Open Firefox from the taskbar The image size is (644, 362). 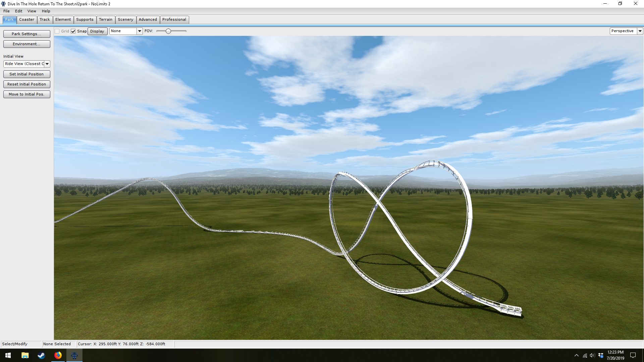(x=58, y=355)
